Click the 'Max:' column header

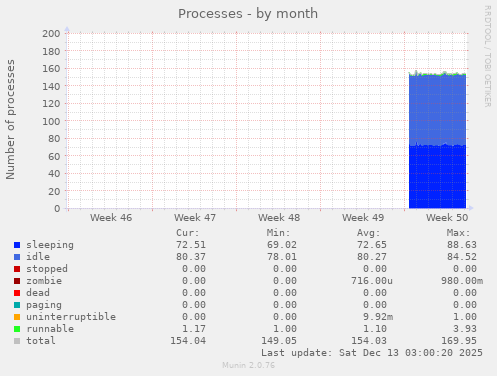(458, 233)
